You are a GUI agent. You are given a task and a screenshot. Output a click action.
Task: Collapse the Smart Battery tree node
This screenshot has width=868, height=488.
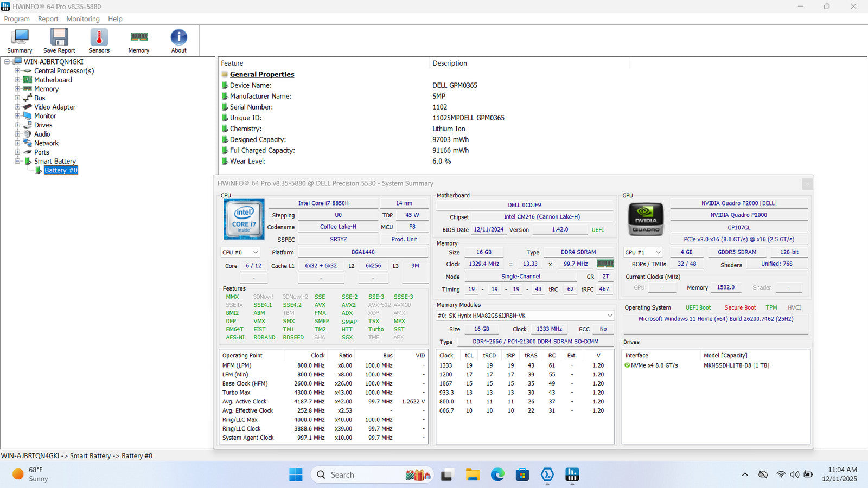[17, 161]
